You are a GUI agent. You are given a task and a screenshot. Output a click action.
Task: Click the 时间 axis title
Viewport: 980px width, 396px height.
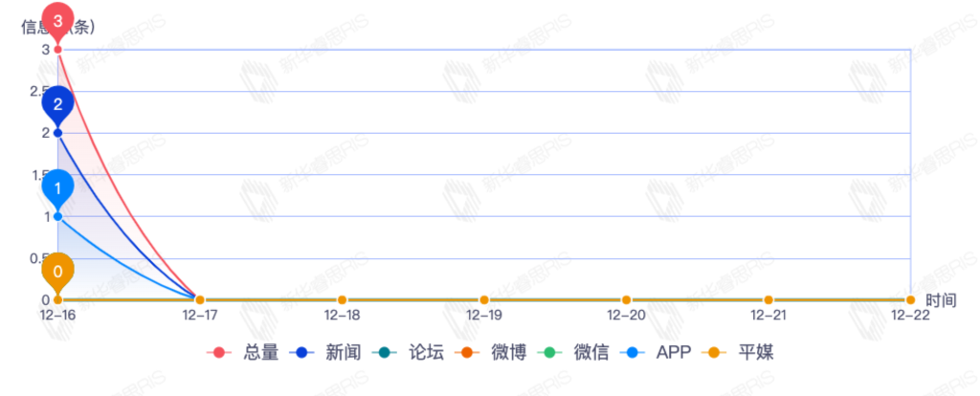[941, 300]
